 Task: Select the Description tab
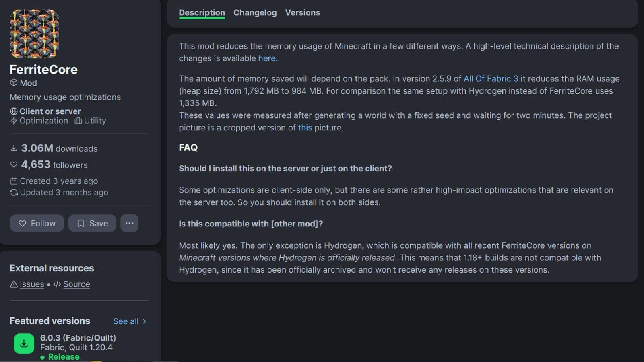click(202, 12)
